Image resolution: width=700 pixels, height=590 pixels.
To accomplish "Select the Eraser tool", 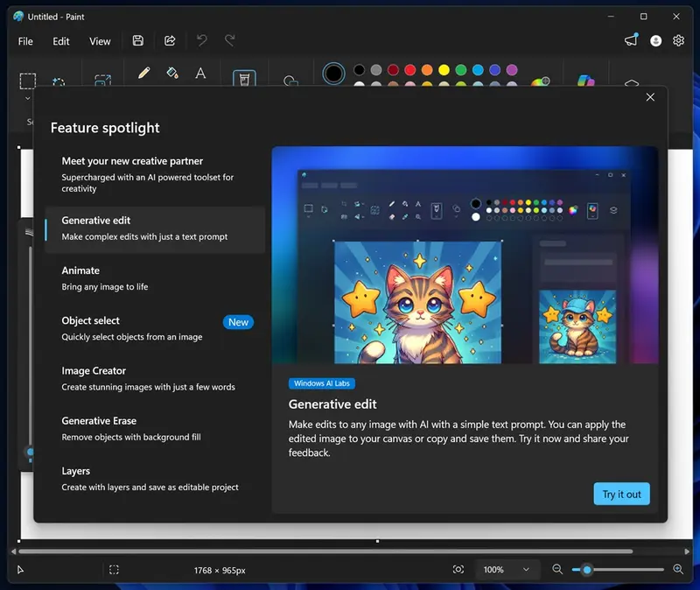I will point(244,75).
